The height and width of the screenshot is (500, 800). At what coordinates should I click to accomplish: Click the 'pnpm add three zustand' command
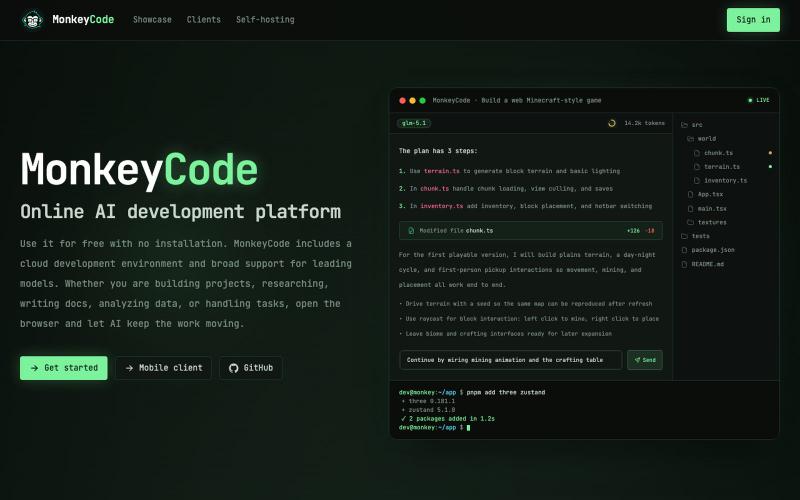coord(506,392)
